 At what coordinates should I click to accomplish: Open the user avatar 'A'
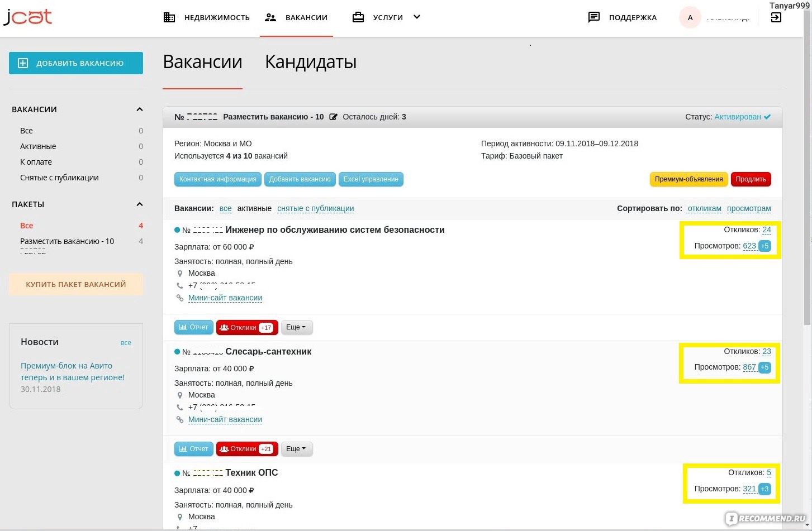[x=690, y=17]
